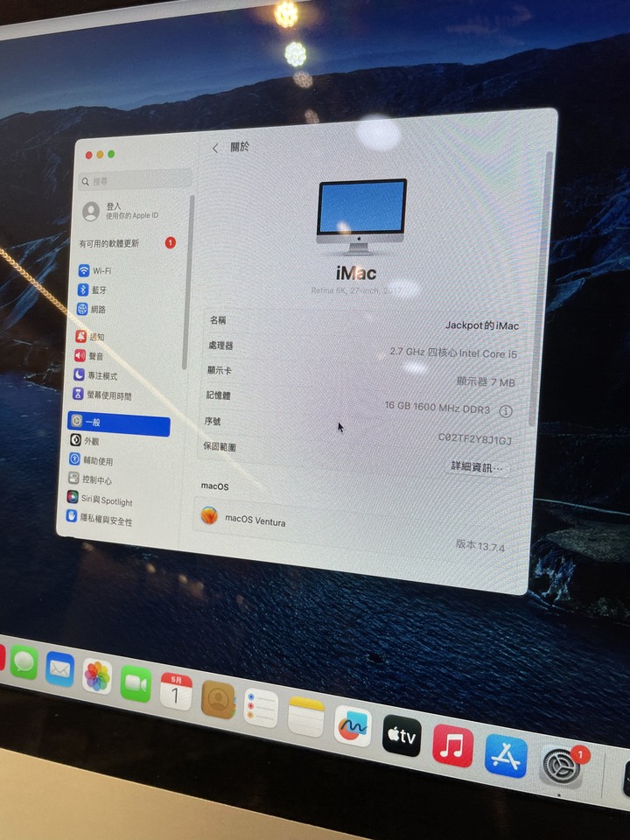Click the iMac image thumbnail
This screenshot has width=630, height=840.
click(361, 216)
